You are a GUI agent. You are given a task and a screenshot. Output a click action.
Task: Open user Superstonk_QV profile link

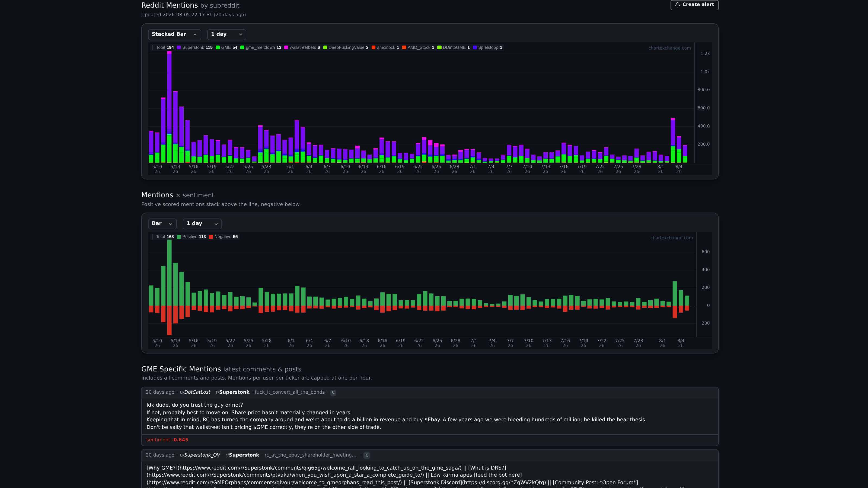[200, 455]
